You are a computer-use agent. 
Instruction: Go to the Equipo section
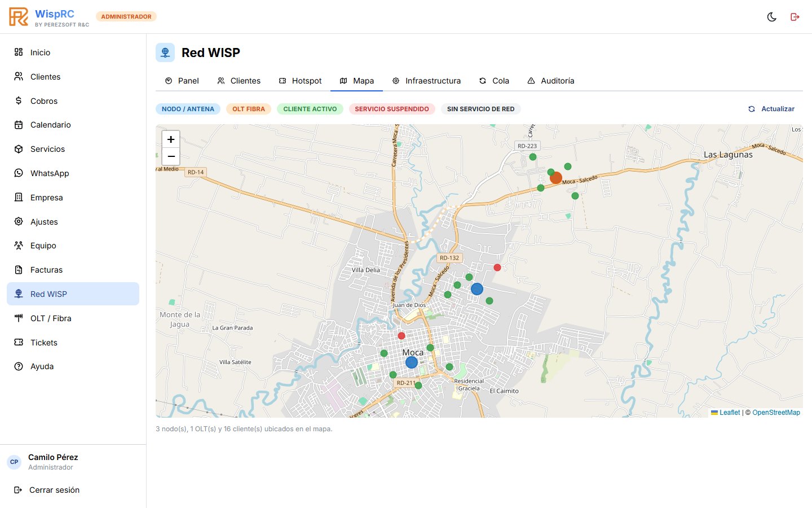coord(73,246)
